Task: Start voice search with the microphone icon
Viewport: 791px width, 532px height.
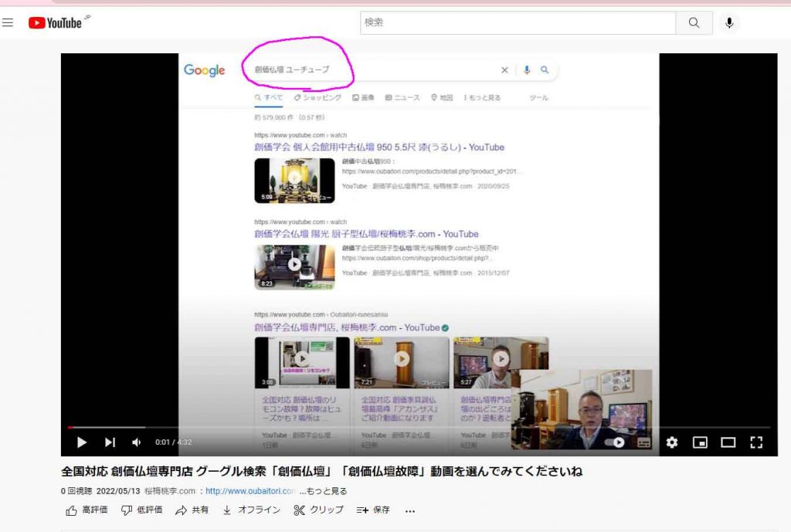Action: click(x=728, y=23)
